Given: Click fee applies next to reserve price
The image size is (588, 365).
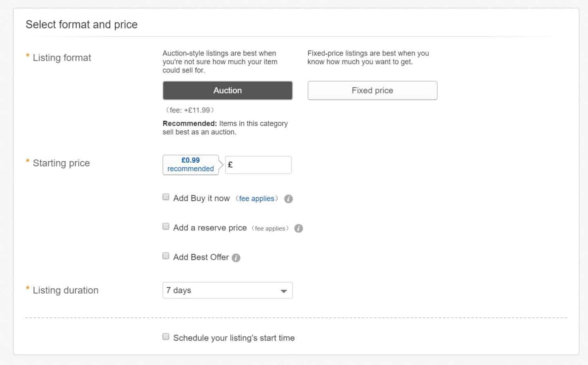Looking at the screenshot, I should point(270,228).
